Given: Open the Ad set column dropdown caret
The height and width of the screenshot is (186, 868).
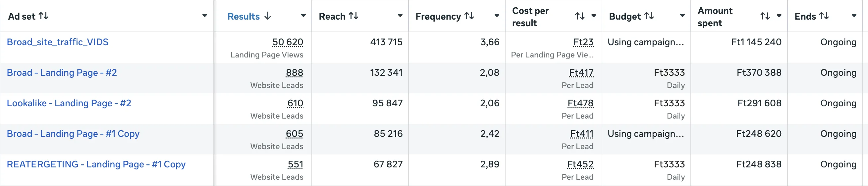Looking at the screenshot, I should coord(204,16).
